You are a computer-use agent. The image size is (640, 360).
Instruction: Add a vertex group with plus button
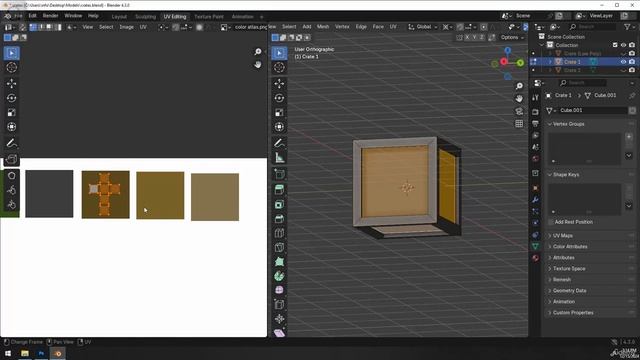point(629,137)
